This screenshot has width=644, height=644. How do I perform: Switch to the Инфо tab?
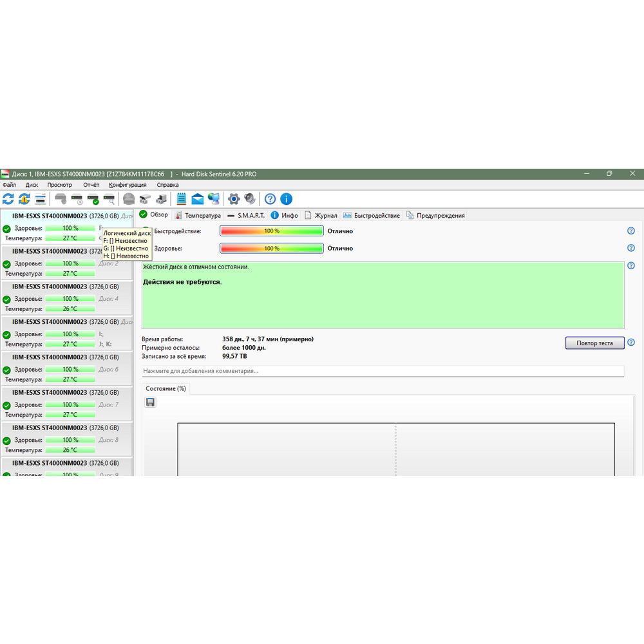[x=284, y=216]
